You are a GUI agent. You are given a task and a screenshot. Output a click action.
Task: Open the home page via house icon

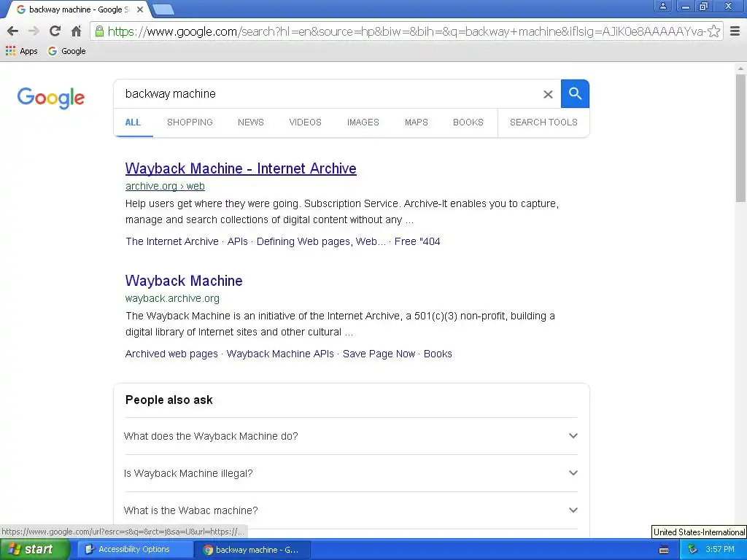[x=76, y=31]
